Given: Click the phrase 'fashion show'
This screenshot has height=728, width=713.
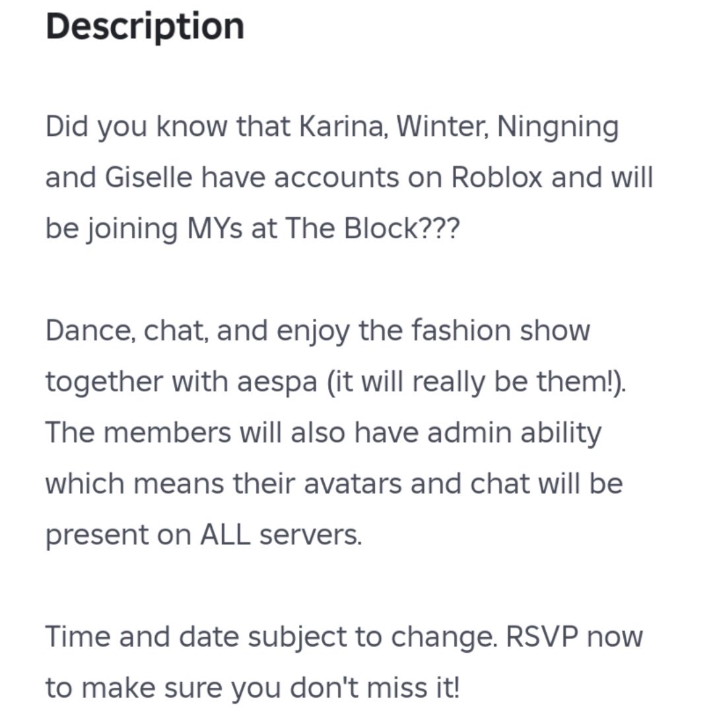Looking at the screenshot, I should (x=500, y=331).
